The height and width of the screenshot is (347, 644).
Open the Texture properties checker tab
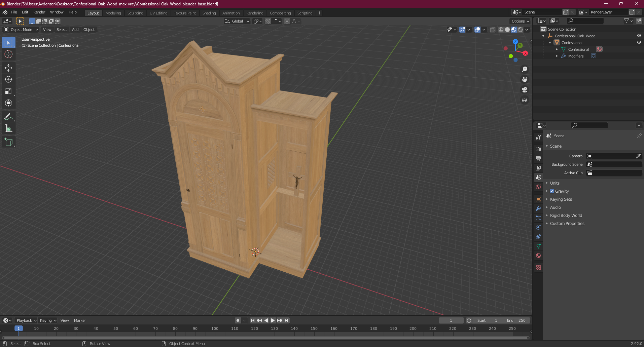pos(538,268)
